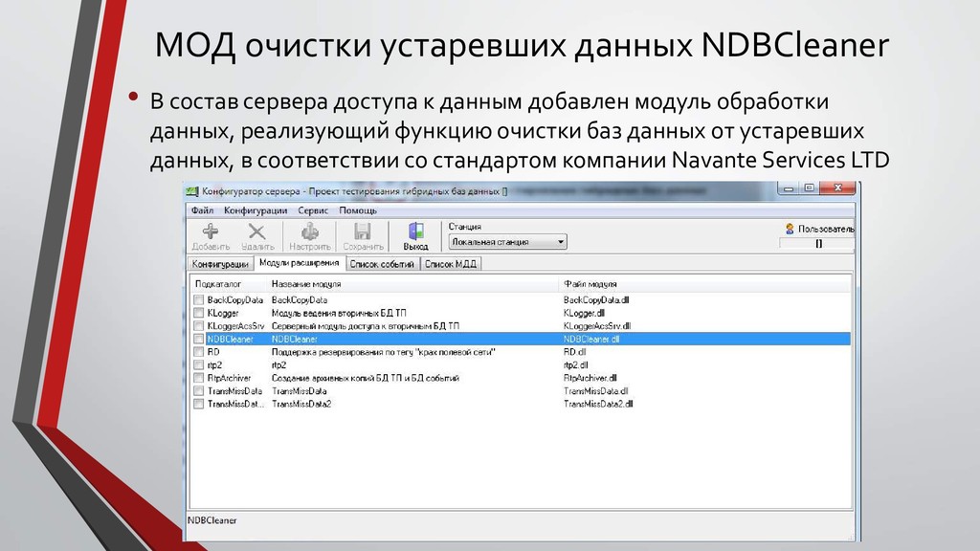Click the Пользователь value field
The image size is (980, 551).
817,244
